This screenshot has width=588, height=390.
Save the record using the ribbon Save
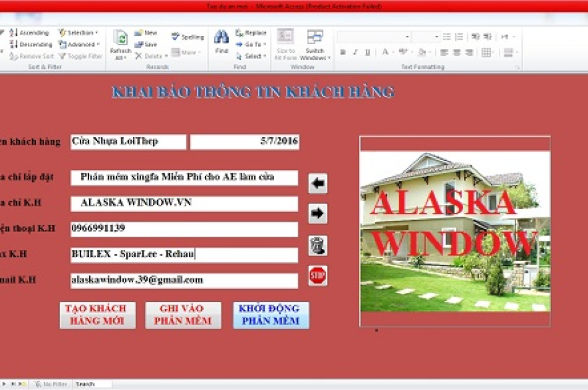click(146, 44)
